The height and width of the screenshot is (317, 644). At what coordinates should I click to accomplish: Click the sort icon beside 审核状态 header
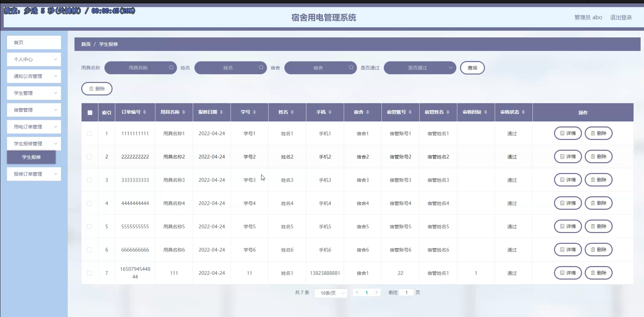click(523, 112)
